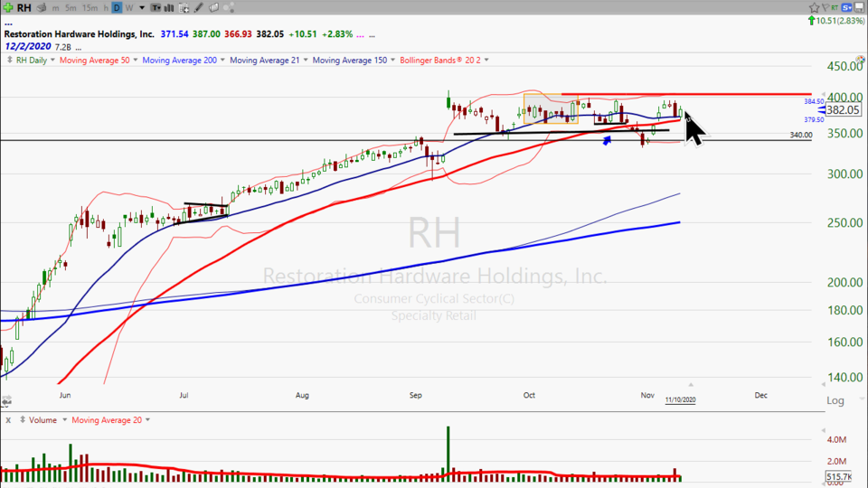868x488 pixels.
Task: Expand the Moving Average 150 dropdown
Action: pos(392,60)
